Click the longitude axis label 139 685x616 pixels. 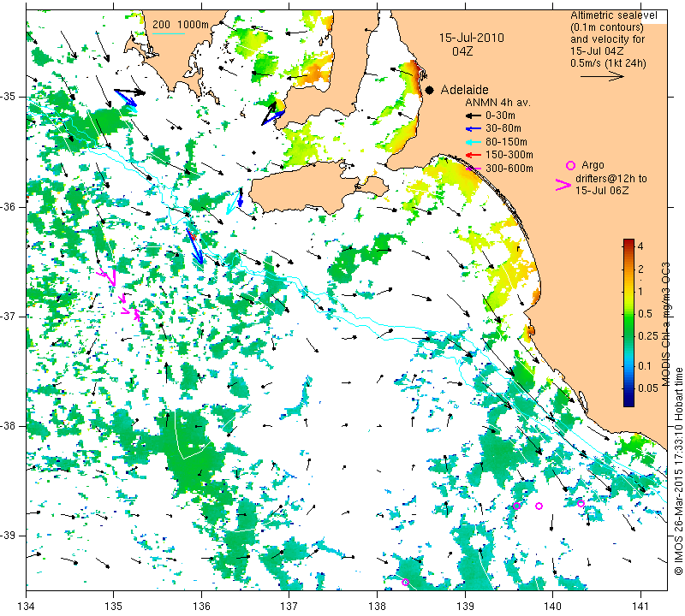tap(465, 607)
